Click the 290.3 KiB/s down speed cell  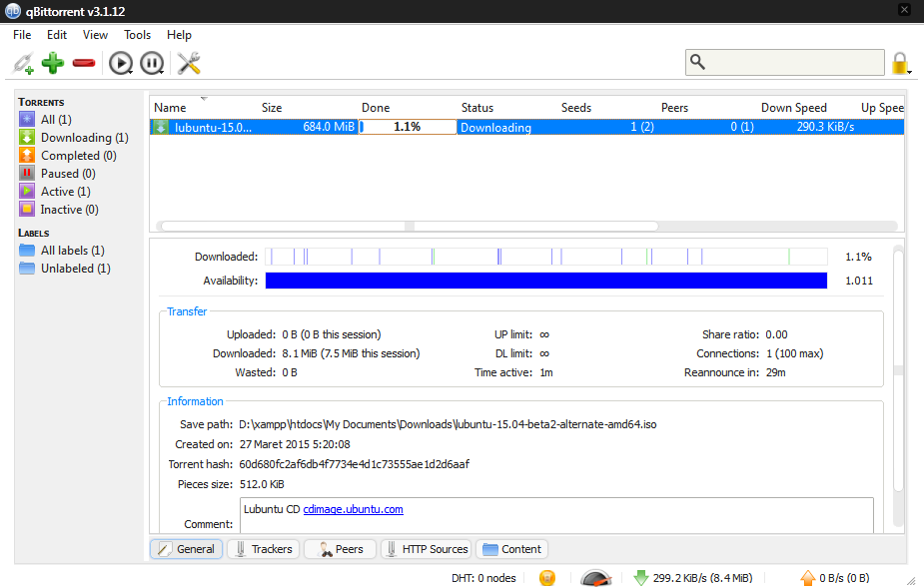(825, 127)
